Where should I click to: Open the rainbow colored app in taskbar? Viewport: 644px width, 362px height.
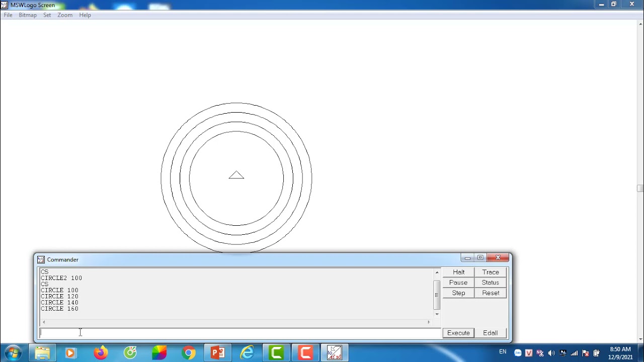pyautogui.click(x=159, y=353)
